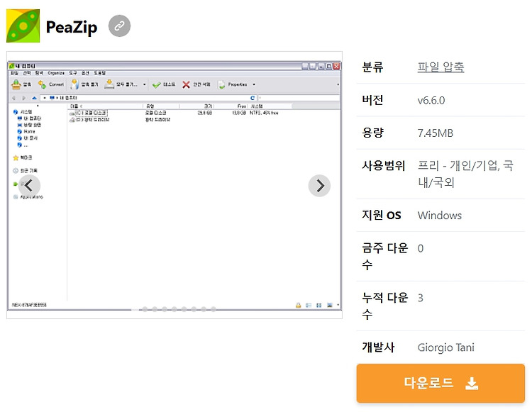The height and width of the screenshot is (412, 532).
Task: Click the 압축 compress icon in the PeaZip toolbar
Action: pyautogui.click(x=16, y=84)
